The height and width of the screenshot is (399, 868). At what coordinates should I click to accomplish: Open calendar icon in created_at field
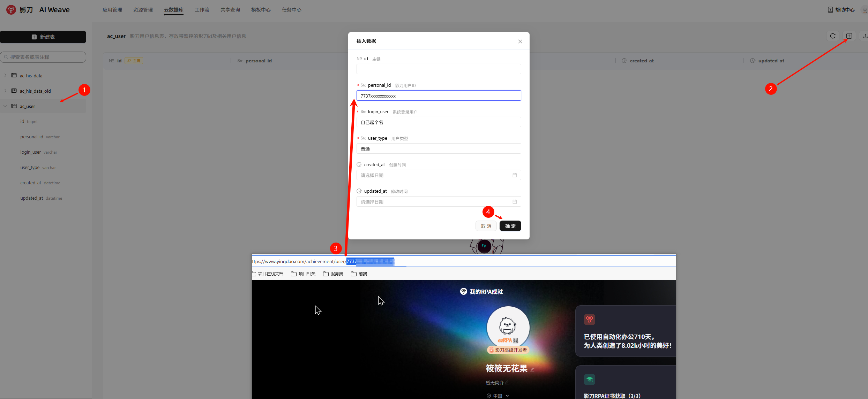(515, 175)
